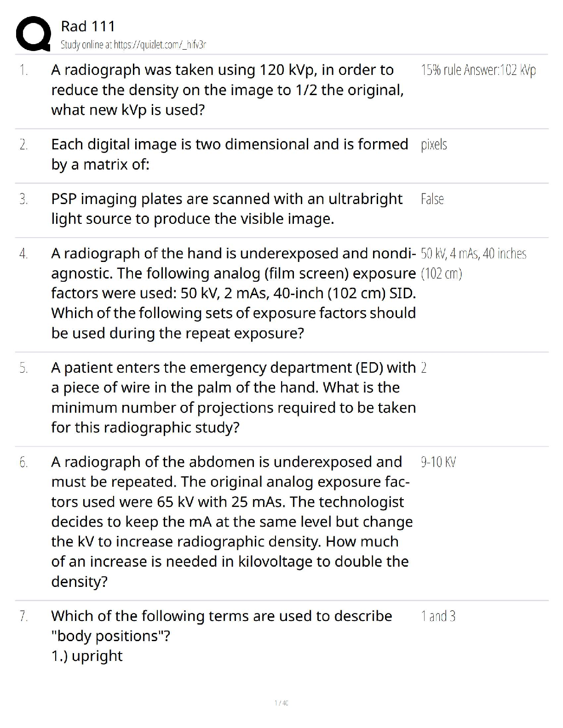Select the "1 and 3" answer
Screen dimensions: 563x728
pos(438,616)
